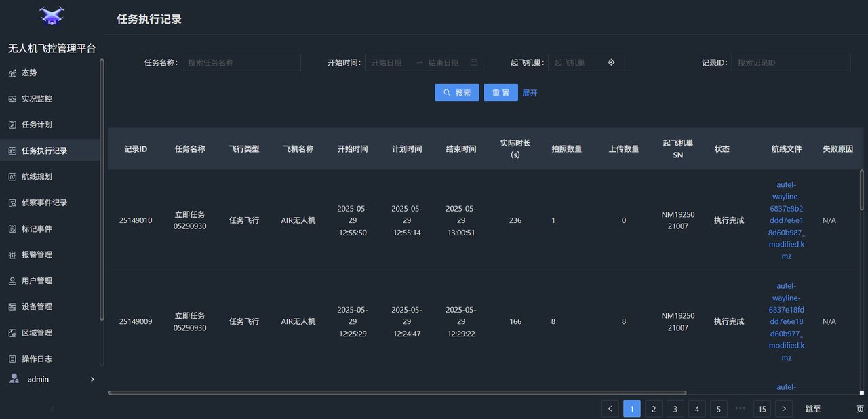Click the 航线文件 column header

[x=787, y=148]
